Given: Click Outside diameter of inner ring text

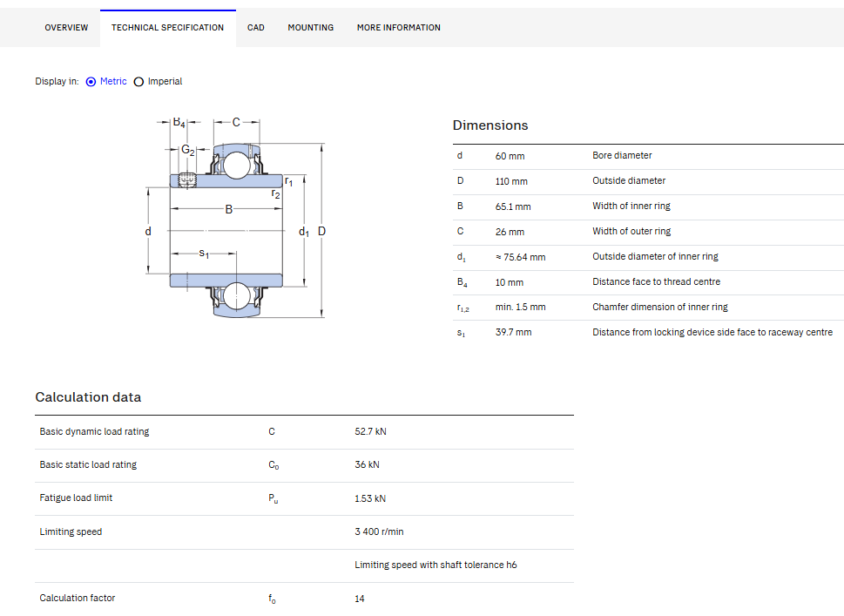Looking at the screenshot, I should [655, 257].
